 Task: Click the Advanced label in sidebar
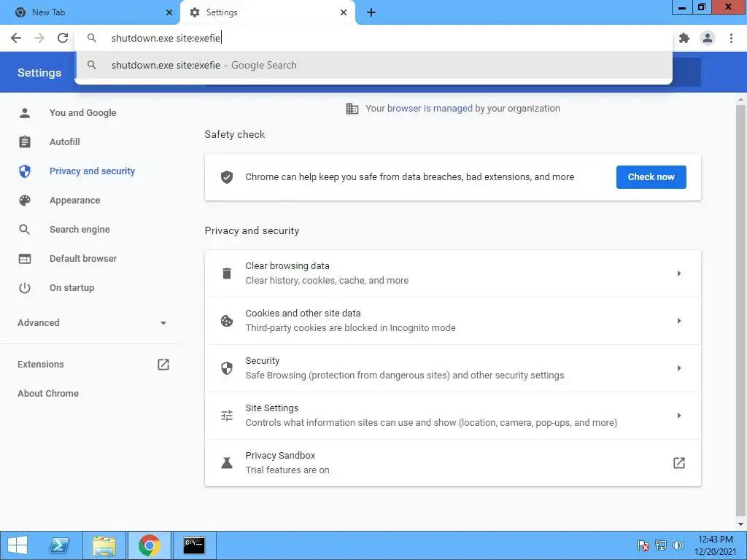tap(39, 323)
